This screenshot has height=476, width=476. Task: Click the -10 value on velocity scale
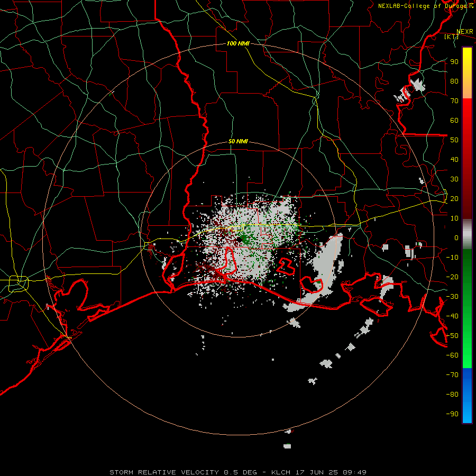[x=452, y=258]
